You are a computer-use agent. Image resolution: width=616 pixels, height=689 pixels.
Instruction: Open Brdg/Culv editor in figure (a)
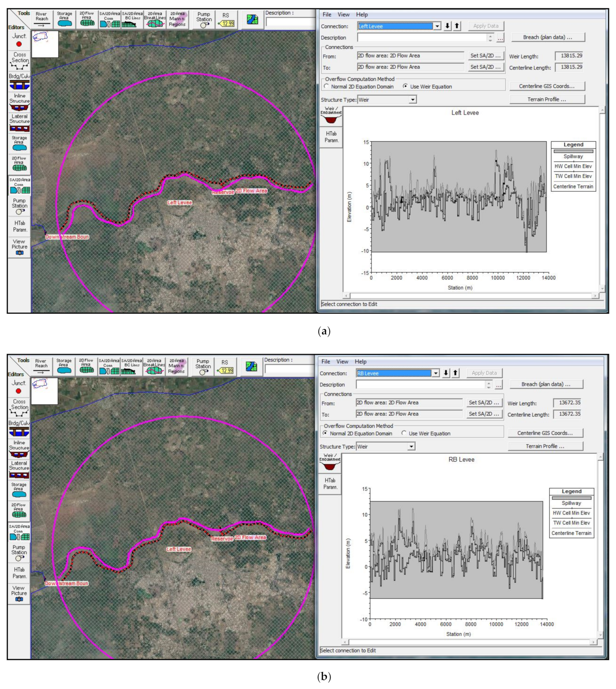tap(19, 81)
